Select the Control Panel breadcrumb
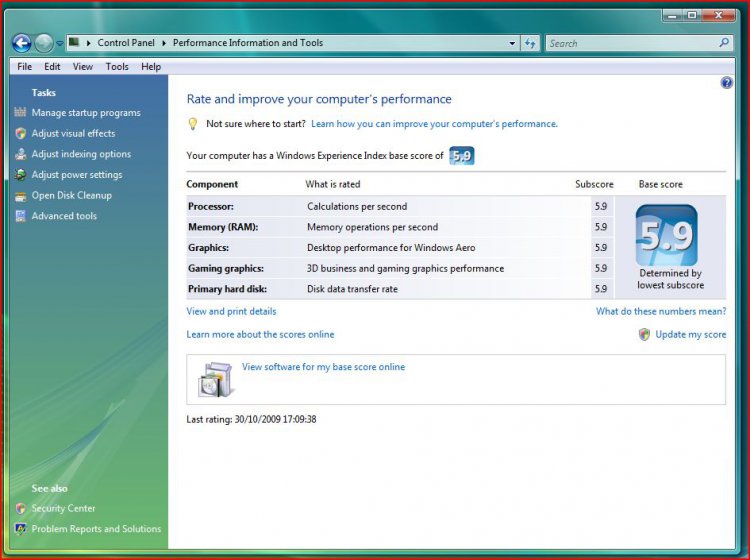Screen dimensions: 750x560 (126, 43)
